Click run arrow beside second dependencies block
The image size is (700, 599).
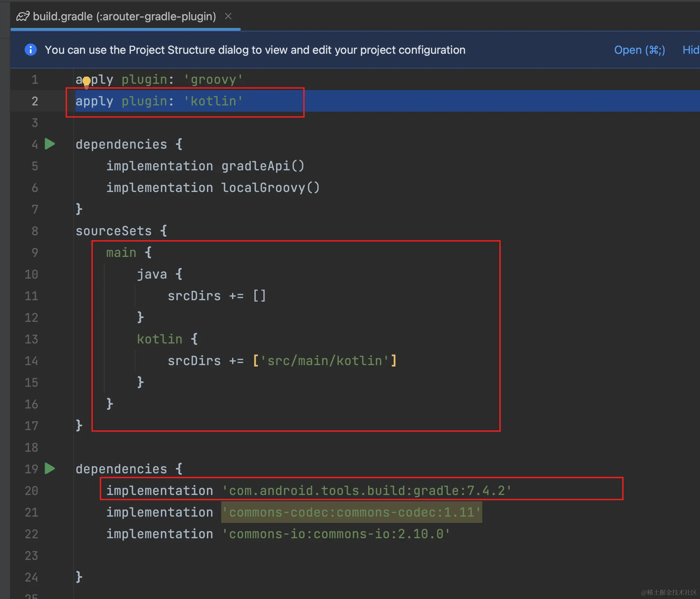coord(50,468)
